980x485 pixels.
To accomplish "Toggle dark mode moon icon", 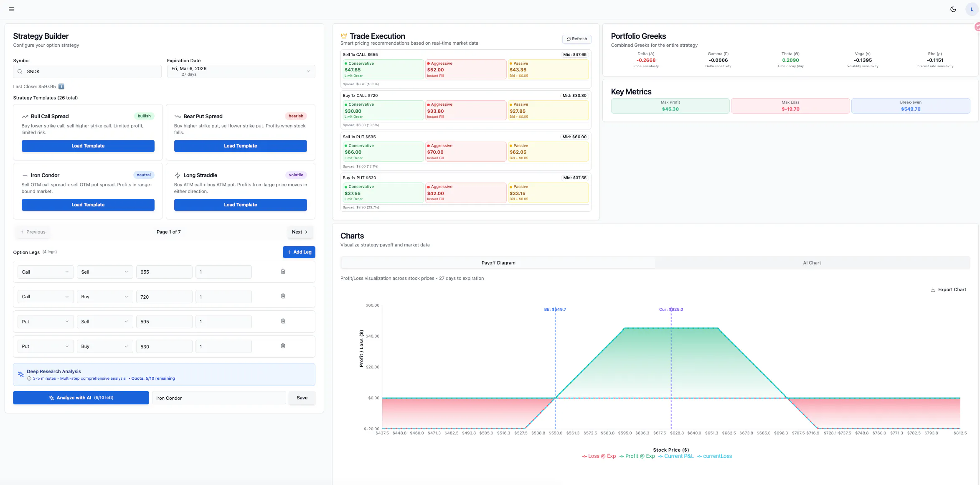I will (x=953, y=9).
